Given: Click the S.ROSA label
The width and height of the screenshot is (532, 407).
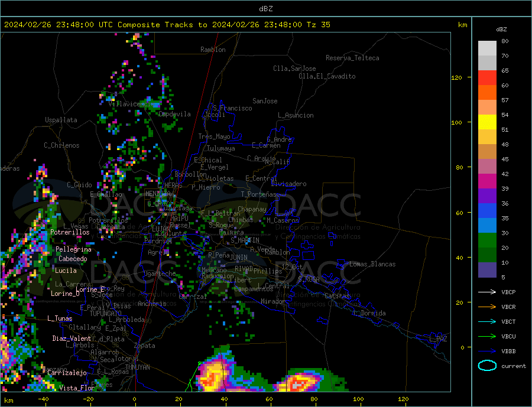Looking at the screenshot, I should 309,279.
